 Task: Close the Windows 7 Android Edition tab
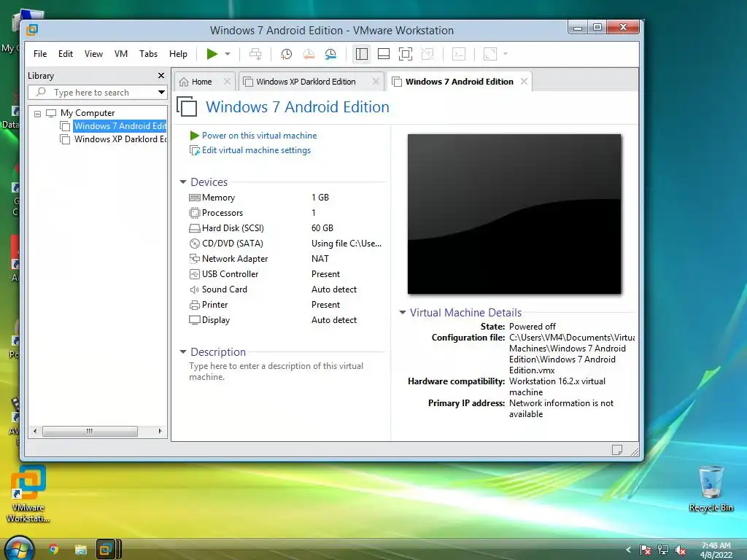tap(524, 82)
